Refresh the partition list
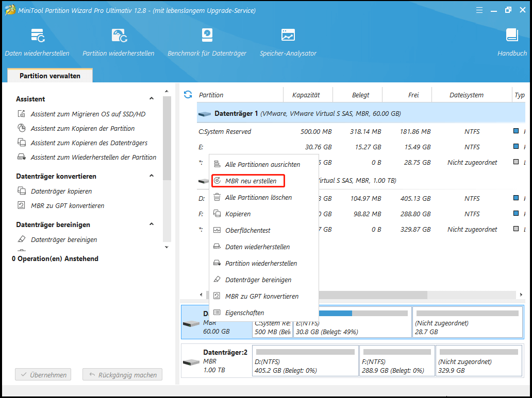 pyautogui.click(x=188, y=95)
